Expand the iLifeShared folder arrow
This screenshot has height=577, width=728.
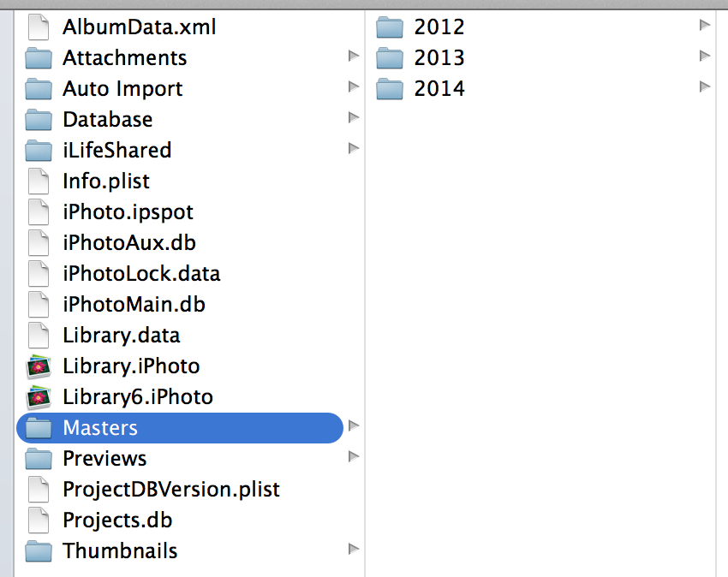coord(354,149)
